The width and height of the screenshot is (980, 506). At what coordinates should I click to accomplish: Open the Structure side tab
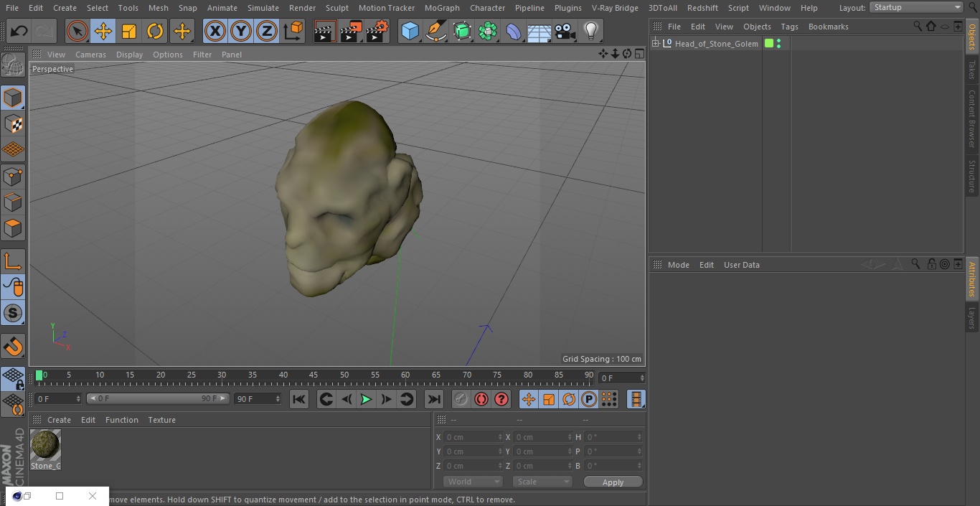972,176
